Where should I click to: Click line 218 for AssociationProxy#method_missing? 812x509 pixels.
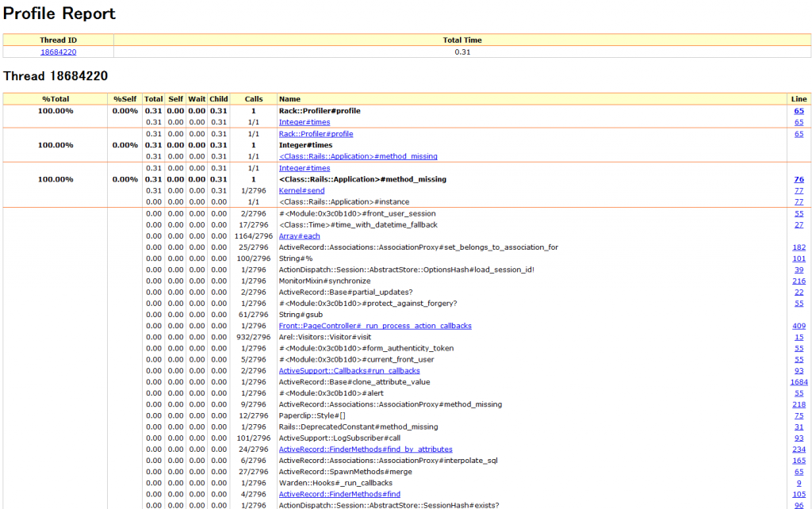pos(799,404)
